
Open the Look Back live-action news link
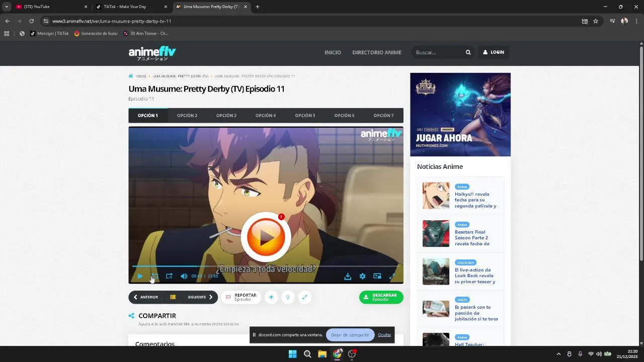click(x=475, y=276)
